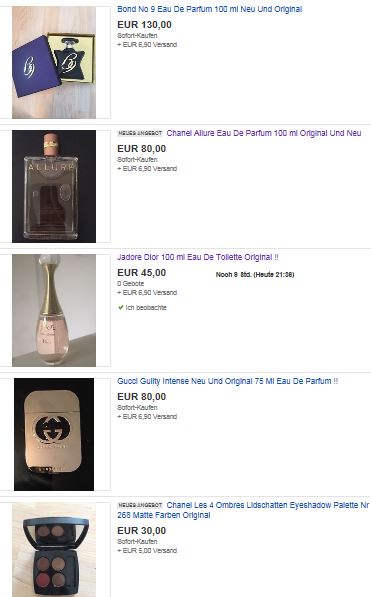
Task: Click the Gucci Guilty bottle thumbnail
Action: [x=54, y=434]
